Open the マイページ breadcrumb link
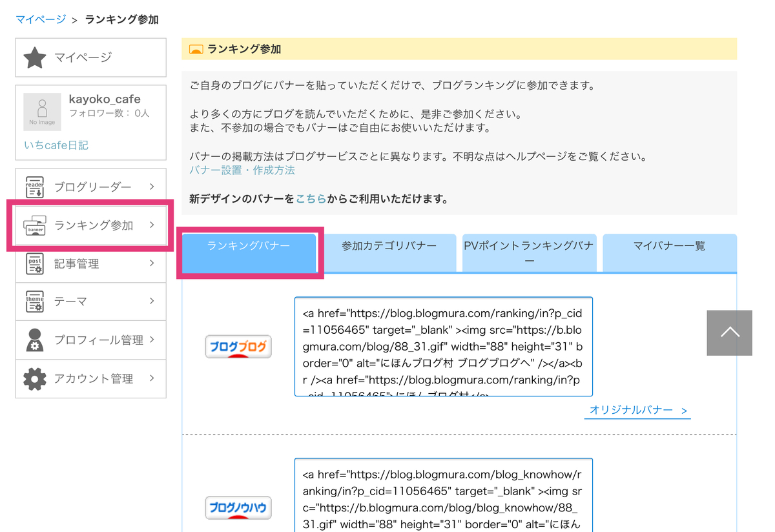 41,19
